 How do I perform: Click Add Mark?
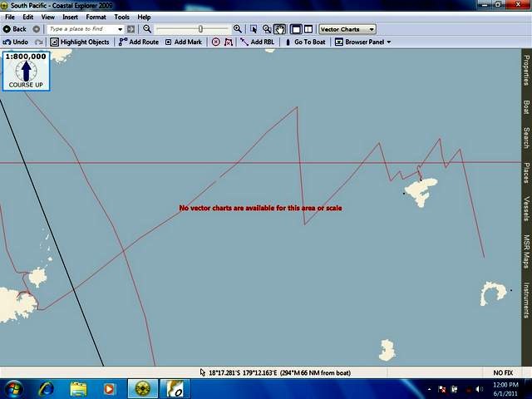point(183,42)
